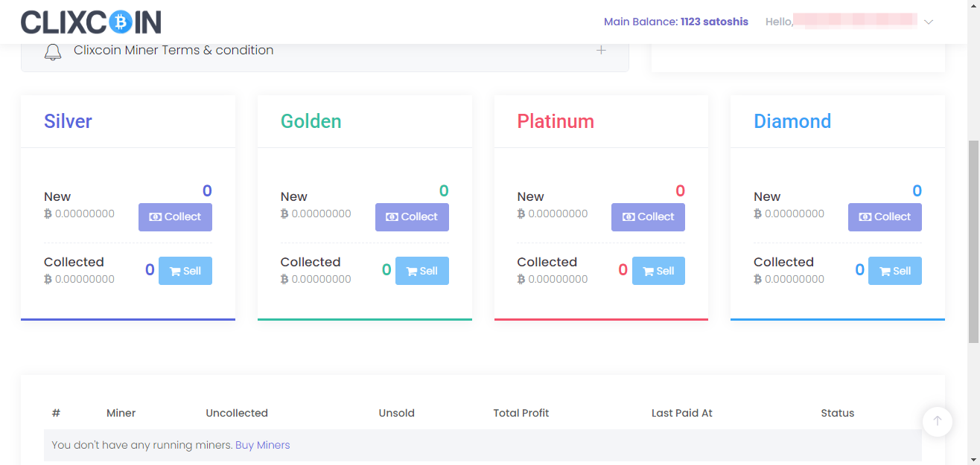This screenshot has width=980, height=465.
Task: Sell collected Golden coins
Action: (422, 271)
